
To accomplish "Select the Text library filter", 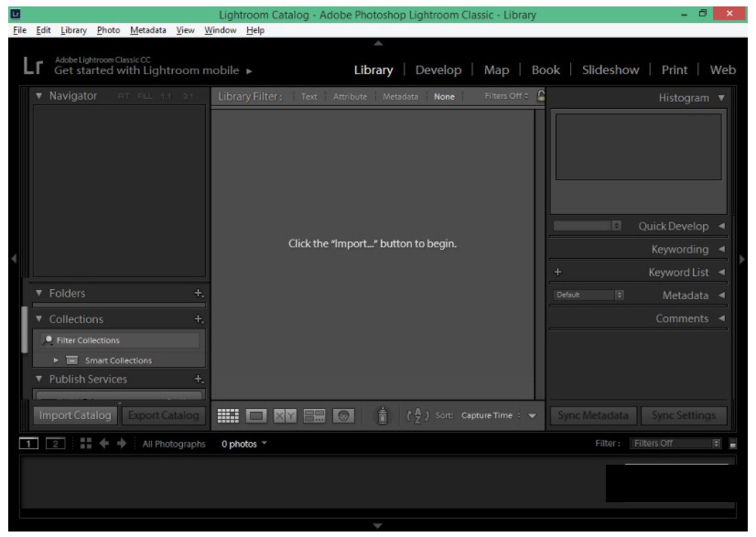I will point(309,96).
